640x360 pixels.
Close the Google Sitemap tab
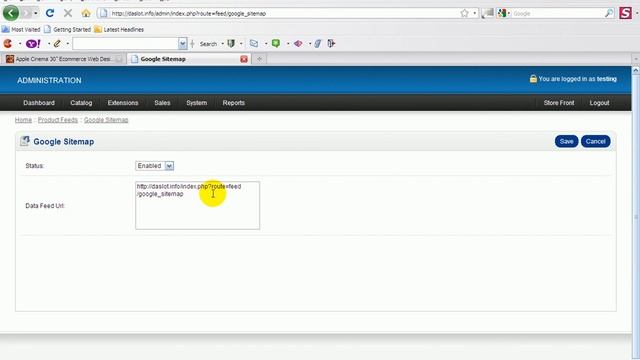[244, 59]
